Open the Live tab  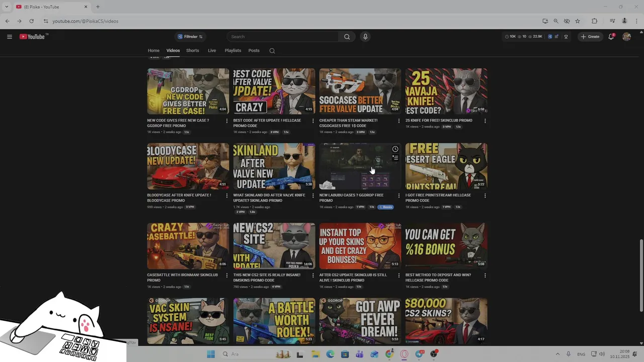click(x=212, y=50)
